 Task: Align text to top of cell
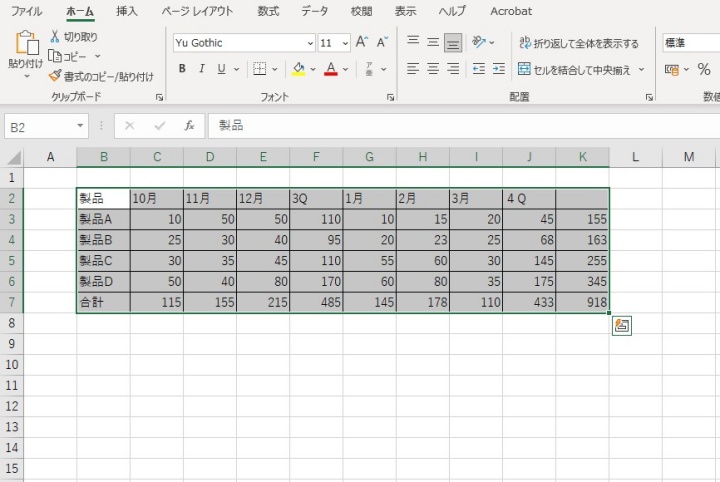click(413, 42)
